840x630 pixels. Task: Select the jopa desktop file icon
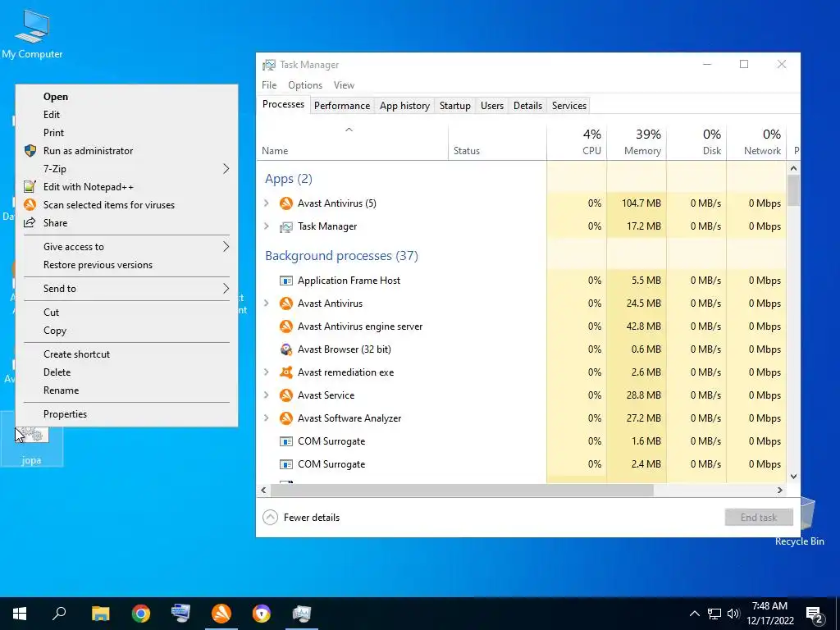(32, 440)
